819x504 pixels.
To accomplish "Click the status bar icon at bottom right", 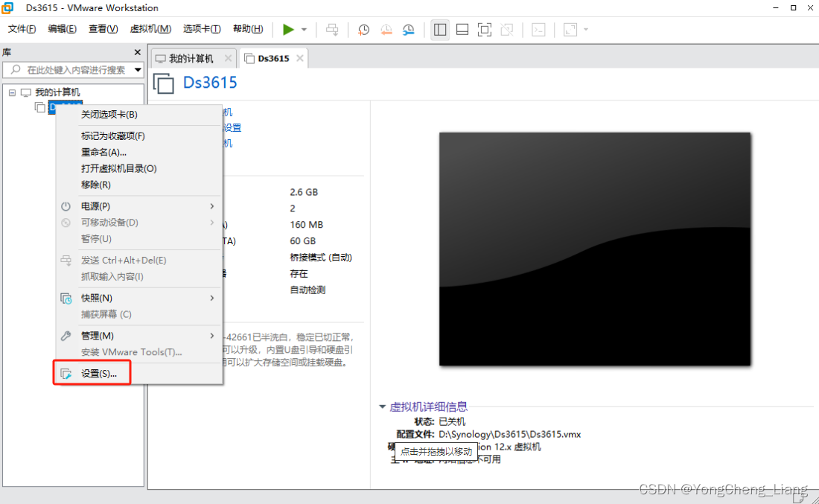I will [799, 497].
